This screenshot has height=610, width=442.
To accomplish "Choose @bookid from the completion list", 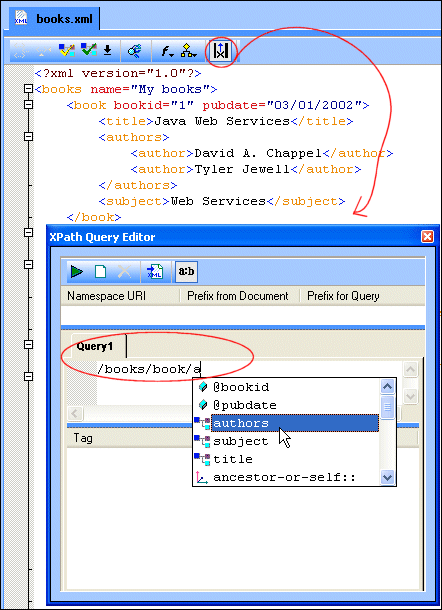I will click(287, 387).
